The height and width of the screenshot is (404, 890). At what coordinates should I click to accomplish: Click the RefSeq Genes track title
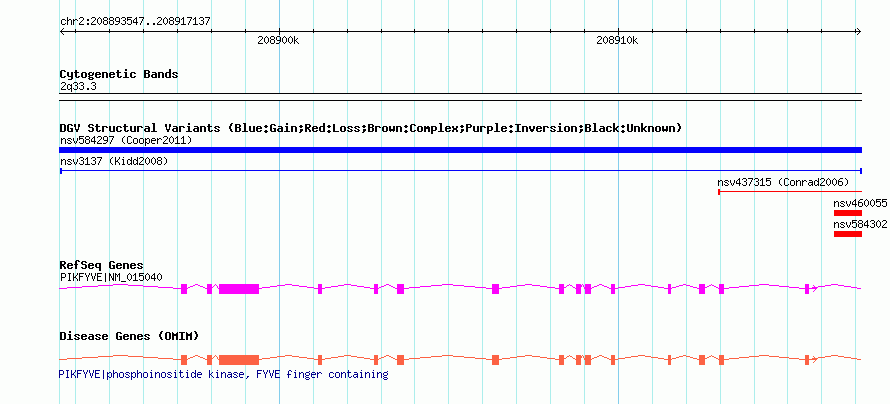102,265
